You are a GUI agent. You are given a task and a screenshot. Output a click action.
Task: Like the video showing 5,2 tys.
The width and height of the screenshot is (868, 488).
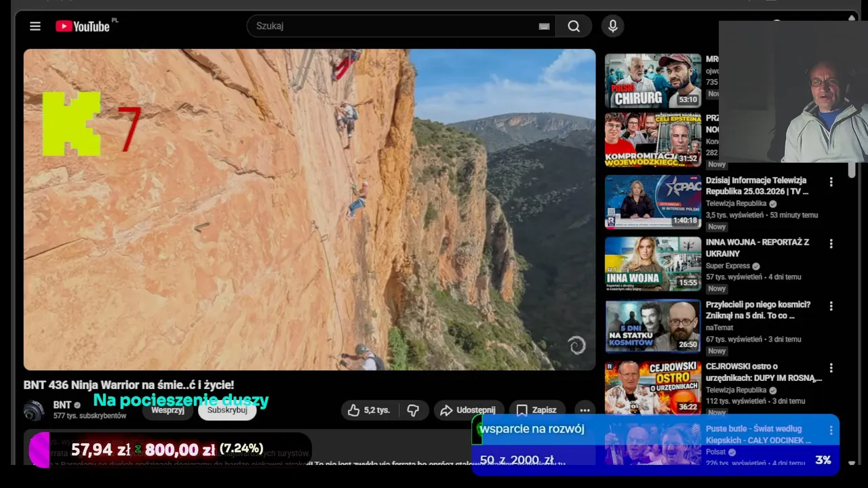tap(369, 410)
